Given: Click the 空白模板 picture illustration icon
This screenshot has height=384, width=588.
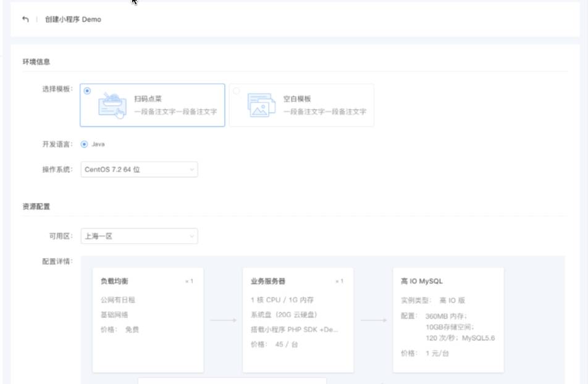Looking at the screenshot, I should click(261, 105).
